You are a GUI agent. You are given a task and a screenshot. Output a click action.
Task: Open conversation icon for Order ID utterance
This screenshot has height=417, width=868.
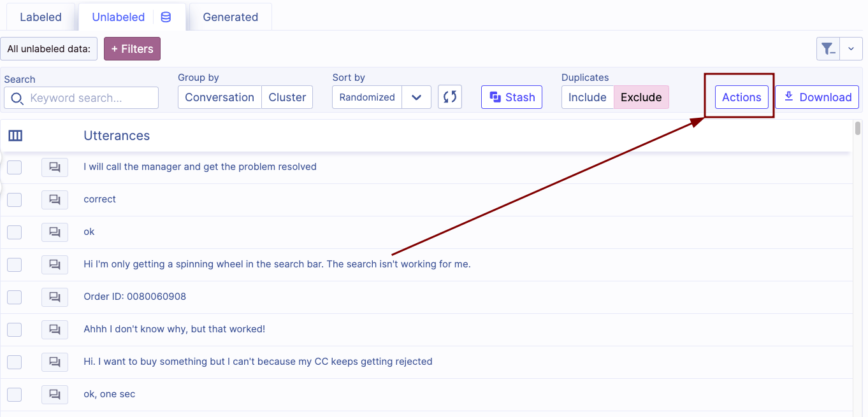point(55,297)
